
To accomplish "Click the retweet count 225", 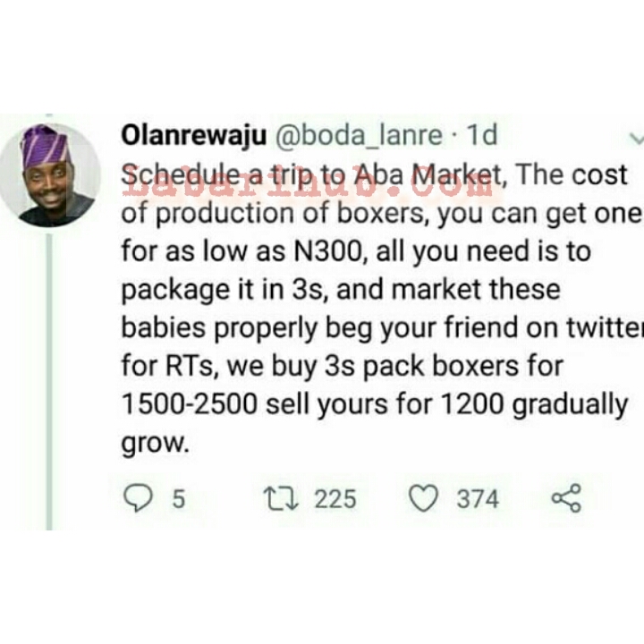I will coord(335,499).
